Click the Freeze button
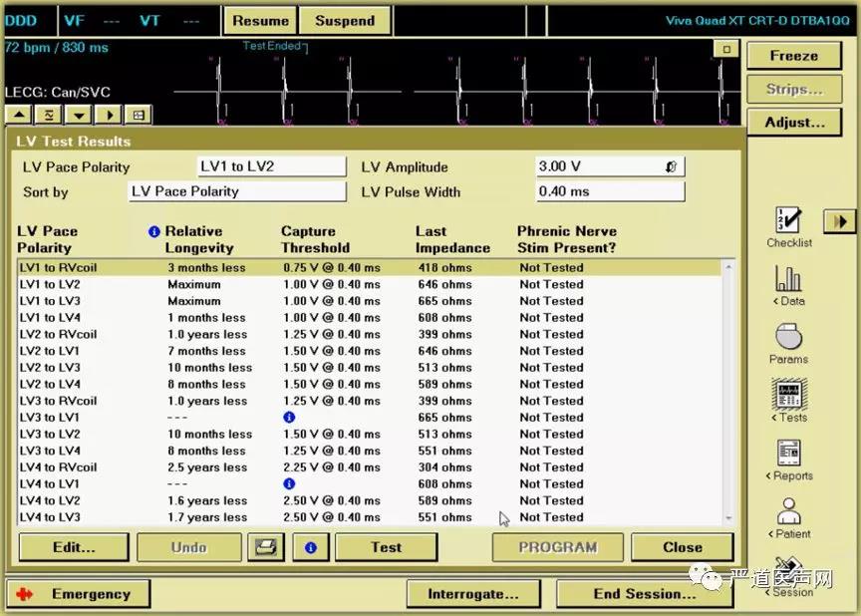Viewport: 861px width, 616px height. coord(794,56)
